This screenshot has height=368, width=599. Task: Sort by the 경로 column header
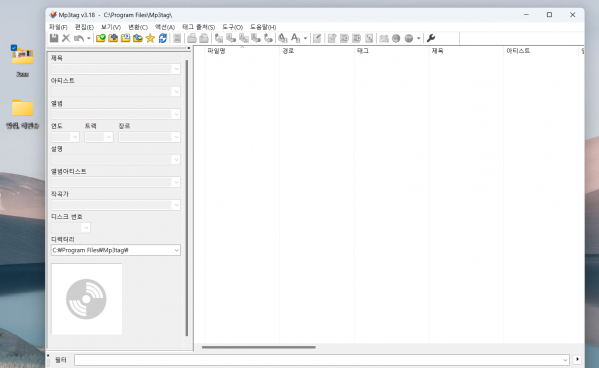(317, 51)
